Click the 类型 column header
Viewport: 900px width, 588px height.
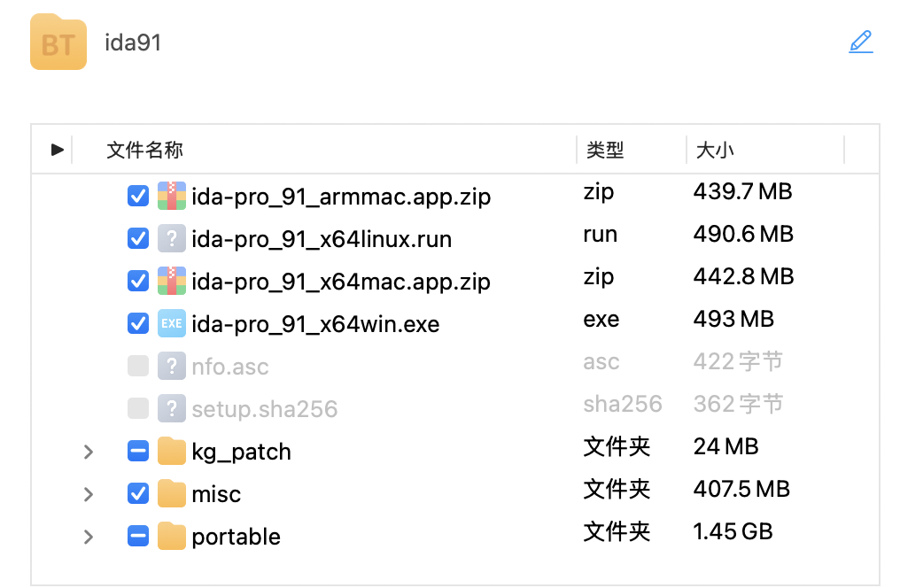point(605,151)
